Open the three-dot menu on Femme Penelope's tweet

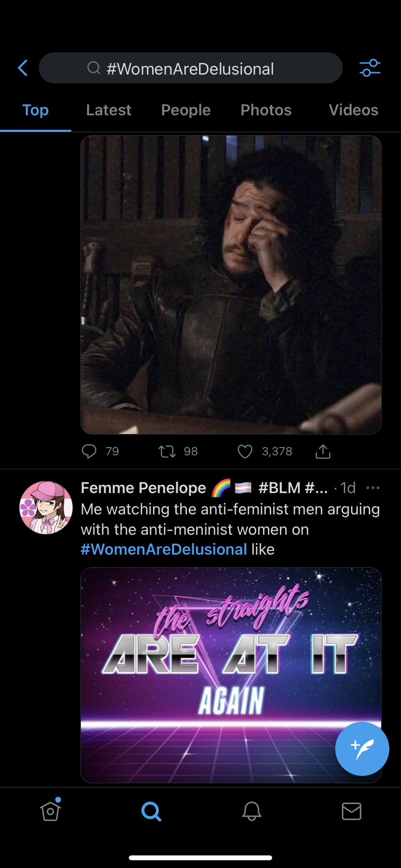point(373,488)
